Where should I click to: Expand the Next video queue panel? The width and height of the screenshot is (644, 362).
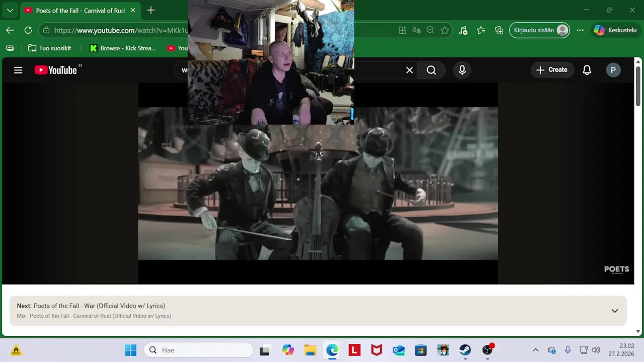(614, 311)
